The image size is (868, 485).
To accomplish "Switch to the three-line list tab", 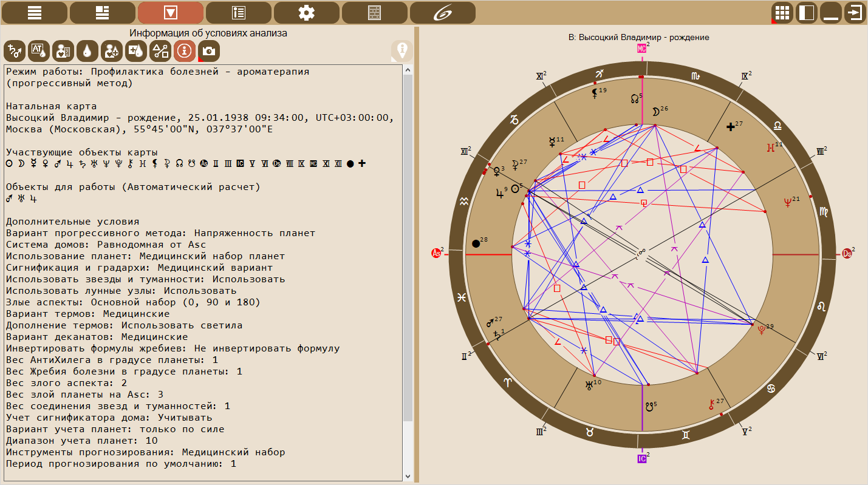I will pyautogui.click(x=35, y=13).
